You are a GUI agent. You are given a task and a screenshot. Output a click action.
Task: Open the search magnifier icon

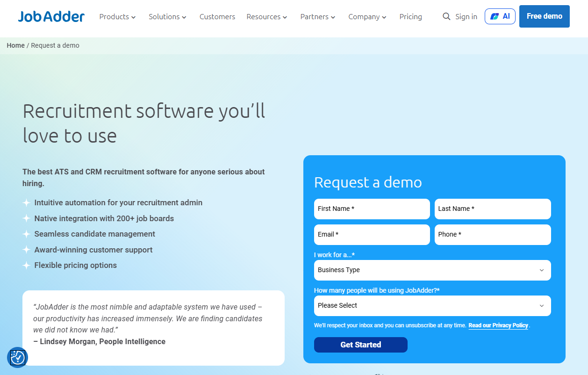point(446,17)
